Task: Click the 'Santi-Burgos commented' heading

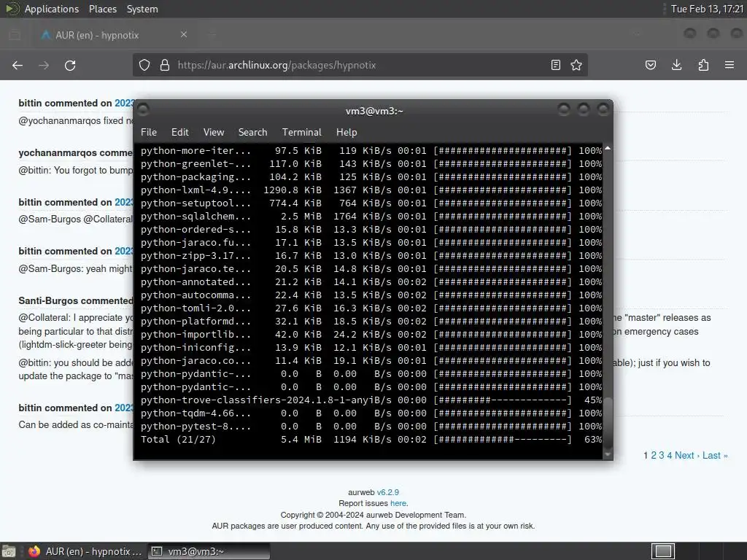Action: (75, 301)
